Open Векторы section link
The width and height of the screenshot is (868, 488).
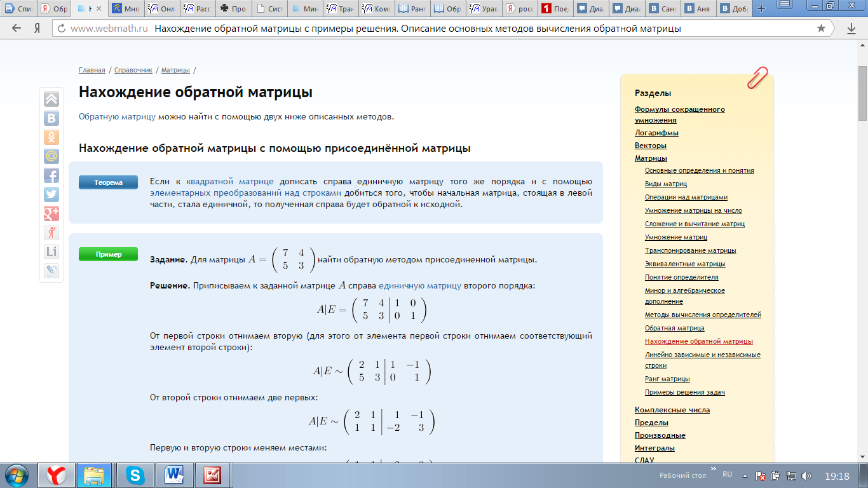pyautogui.click(x=651, y=146)
